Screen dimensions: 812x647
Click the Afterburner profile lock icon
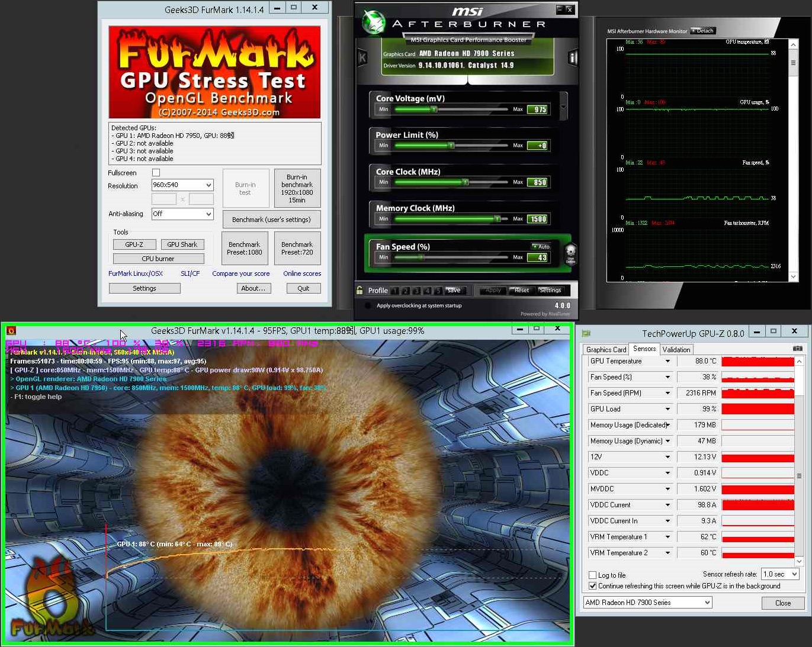[360, 290]
